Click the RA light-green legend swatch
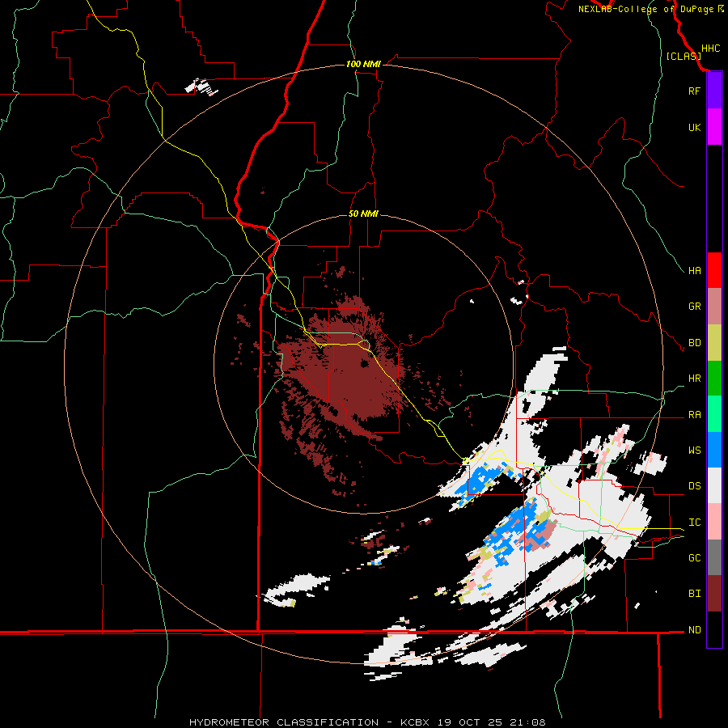The height and width of the screenshot is (728, 728). [x=714, y=414]
